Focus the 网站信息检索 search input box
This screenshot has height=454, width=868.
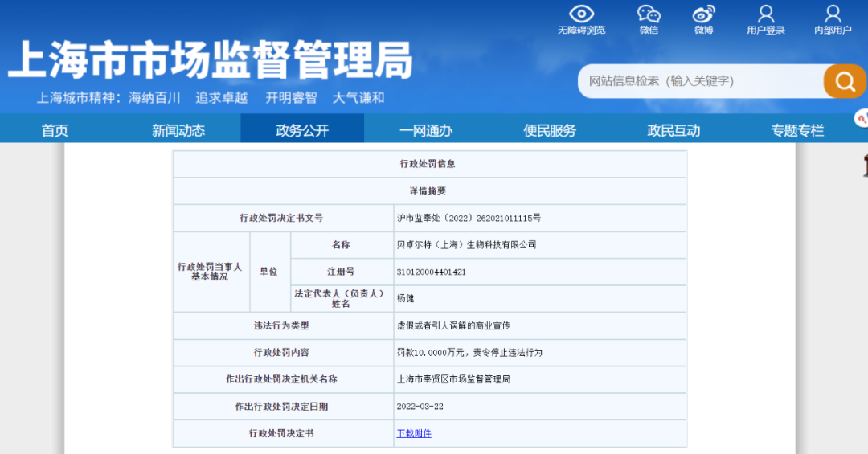[699, 81]
